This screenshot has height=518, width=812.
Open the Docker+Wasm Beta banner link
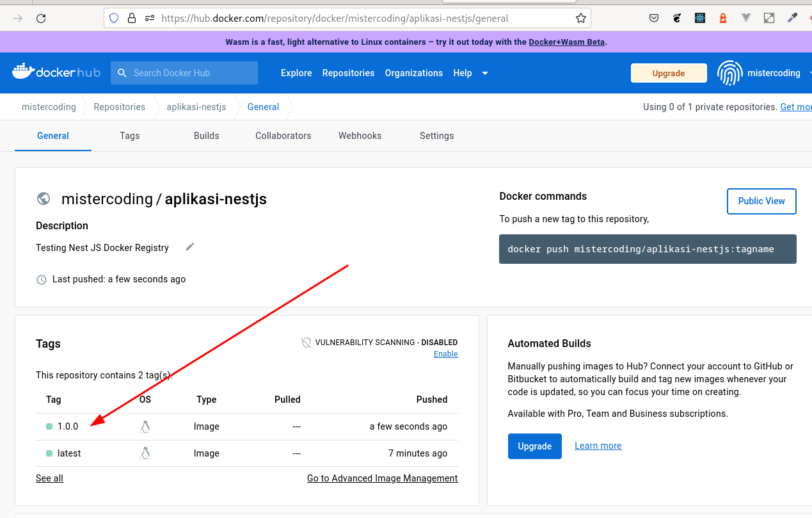coord(567,42)
